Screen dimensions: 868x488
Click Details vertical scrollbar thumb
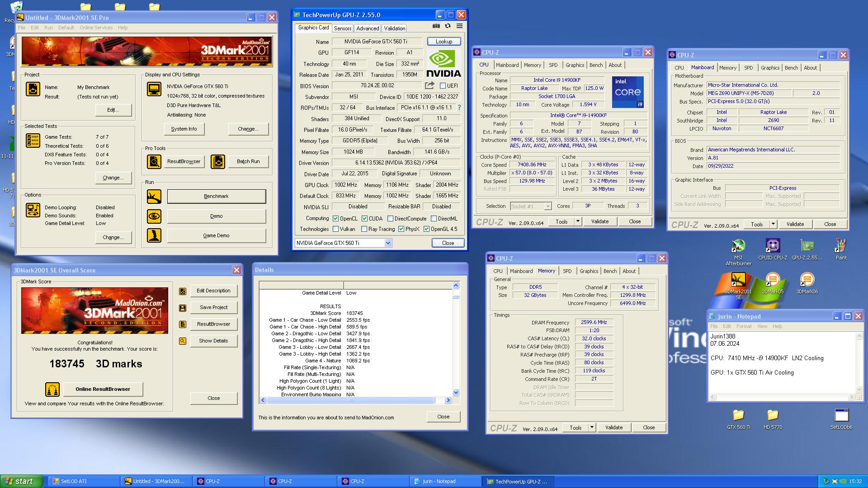pyautogui.click(x=456, y=297)
